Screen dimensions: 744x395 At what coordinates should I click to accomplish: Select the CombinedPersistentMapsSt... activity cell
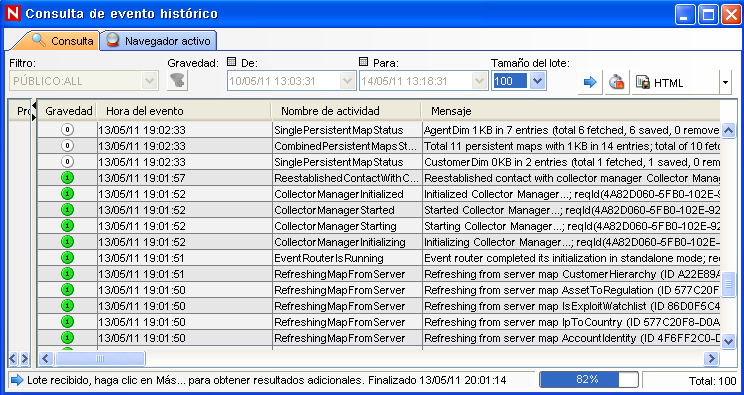(x=347, y=146)
